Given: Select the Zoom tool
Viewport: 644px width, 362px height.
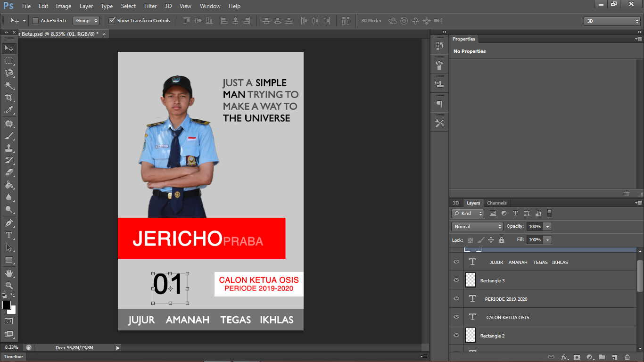Looking at the screenshot, I should coord(9,285).
